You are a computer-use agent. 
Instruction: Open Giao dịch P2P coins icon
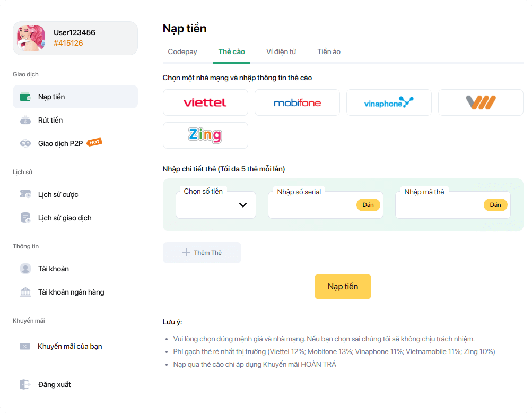pyautogui.click(x=25, y=143)
